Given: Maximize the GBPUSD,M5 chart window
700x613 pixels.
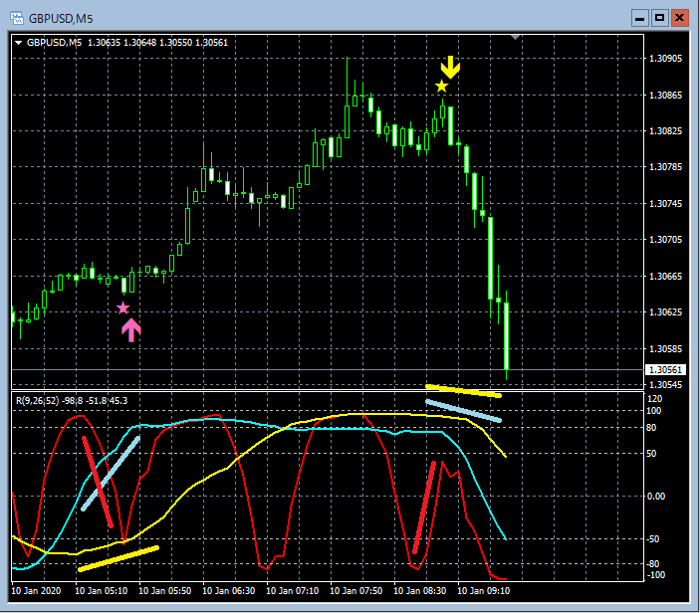Looking at the screenshot, I should point(659,18).
